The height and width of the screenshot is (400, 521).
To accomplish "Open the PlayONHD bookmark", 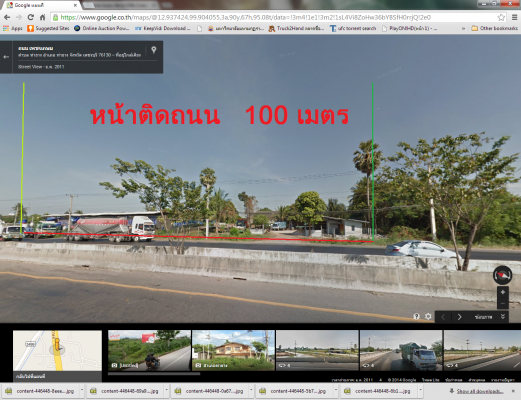I will click(x=409, y=28).
